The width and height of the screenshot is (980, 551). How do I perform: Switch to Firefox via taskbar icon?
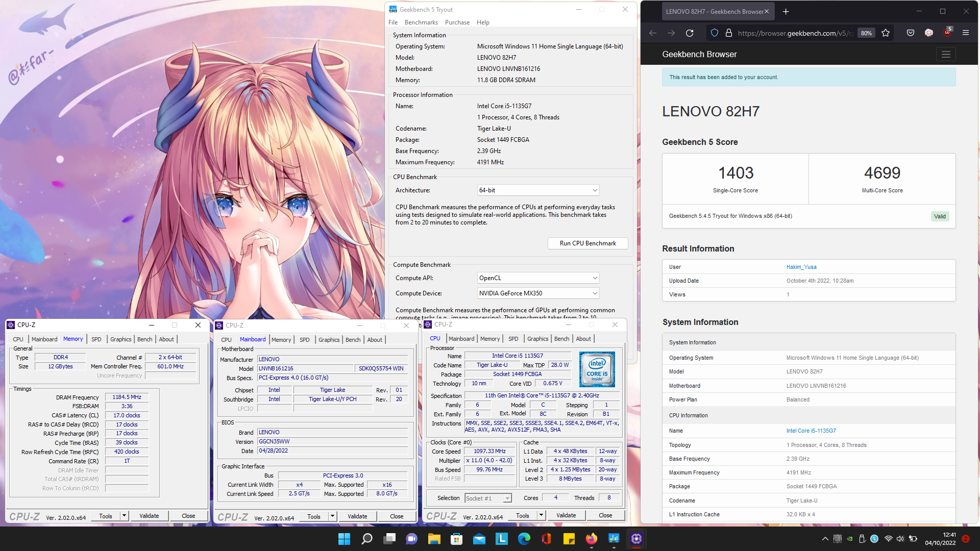pos(592,539)
